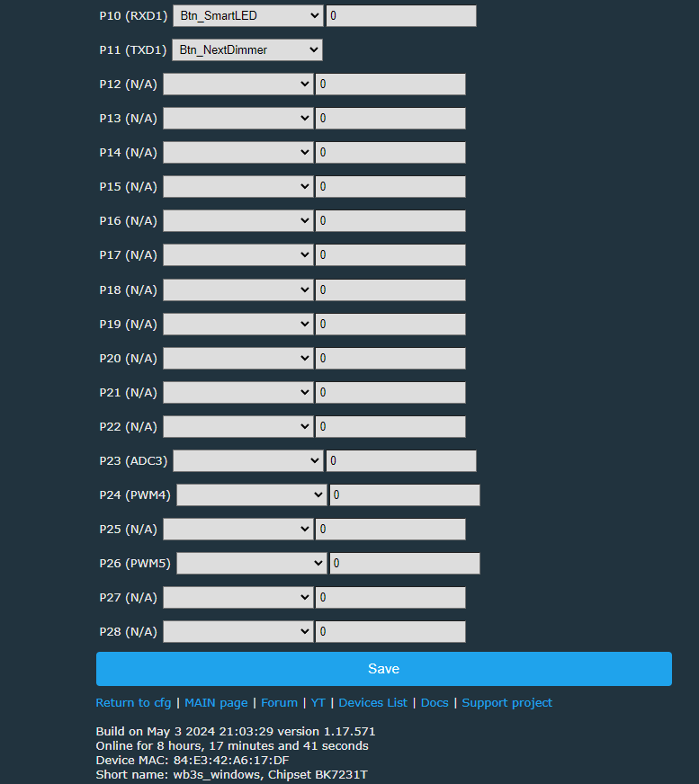Screen dimensions: 699x784
Task: Open the YT link
Action: tap(318, 703)
